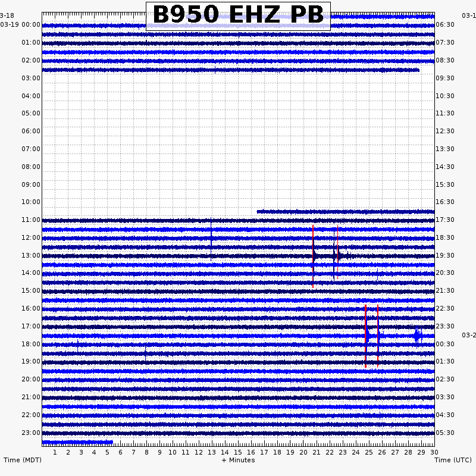
Task: Click the B950 EHZ PB station title
Action: [238, 14]
